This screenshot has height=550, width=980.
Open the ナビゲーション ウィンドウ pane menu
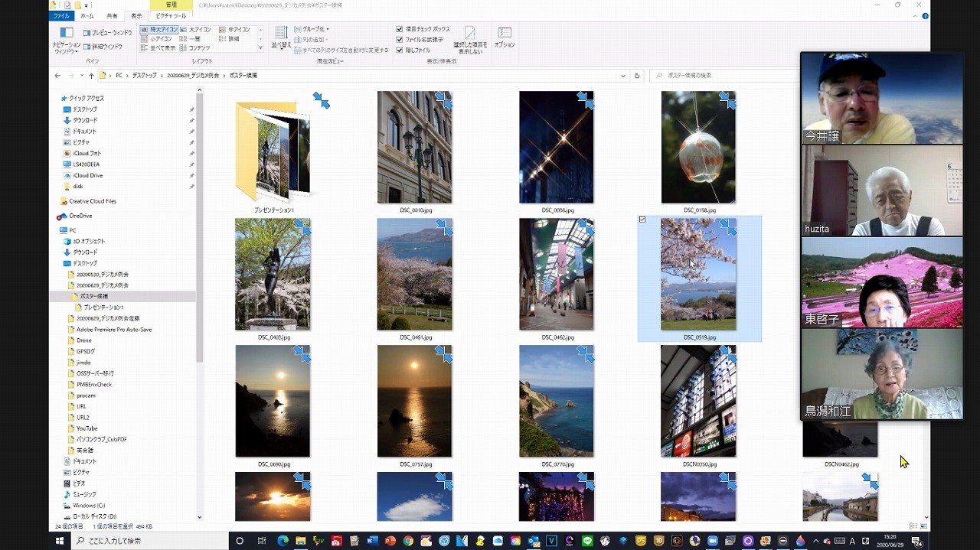tap(67, 38)
